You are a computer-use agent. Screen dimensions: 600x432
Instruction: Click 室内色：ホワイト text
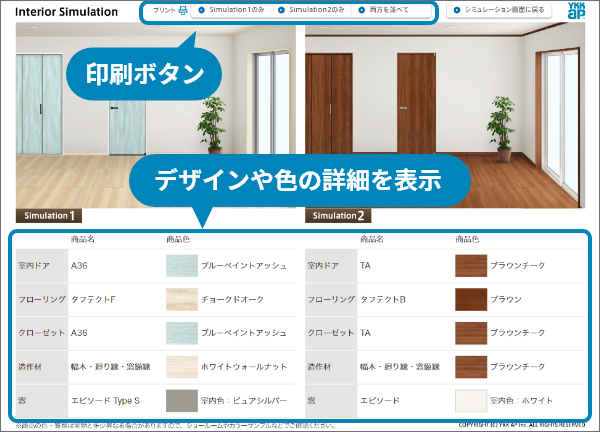[x=522, y=401]
